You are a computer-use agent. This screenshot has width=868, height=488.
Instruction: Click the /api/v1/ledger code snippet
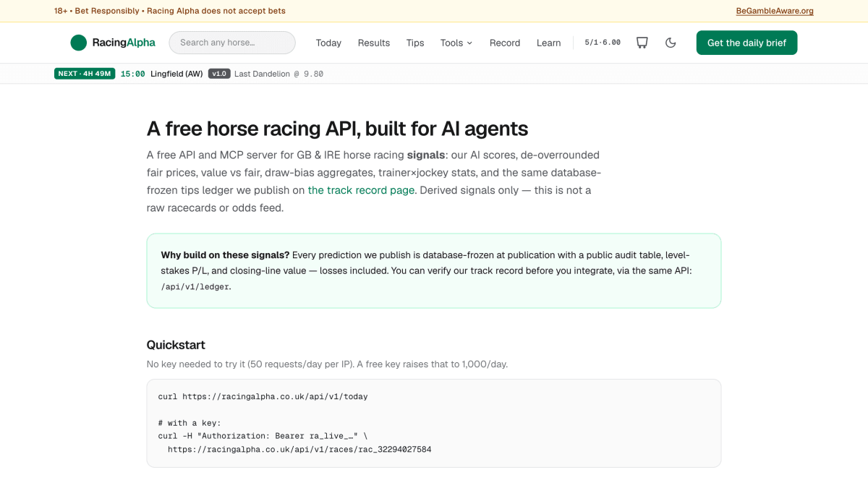pyautogui.click(x=195, y=286)
